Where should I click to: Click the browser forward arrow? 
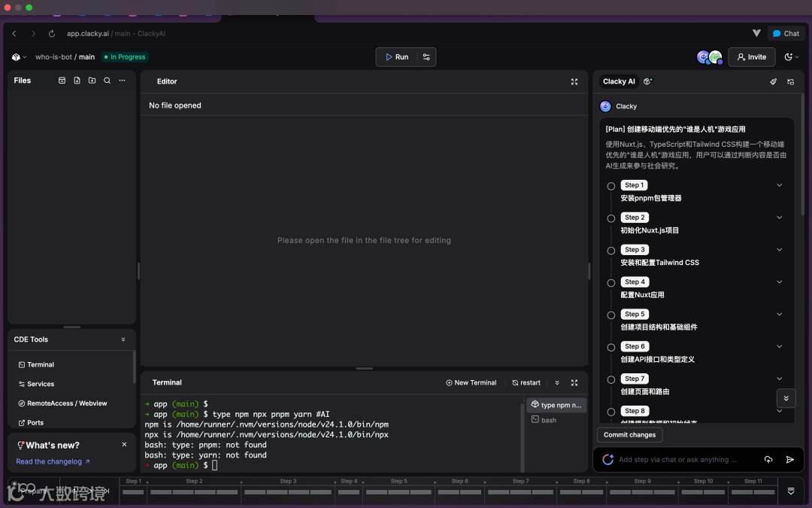[x=33, y=34]
